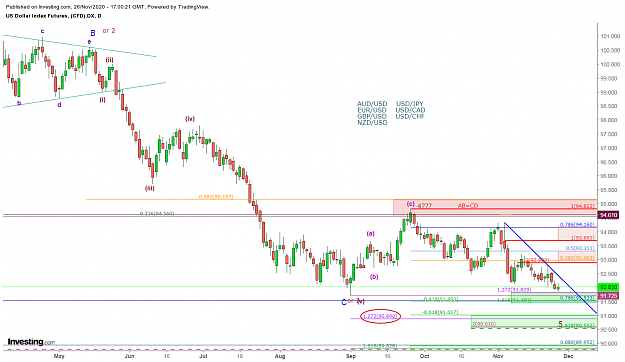Click the '4???' wave annotation
The image size is (625, 362).
click(424, 206)
